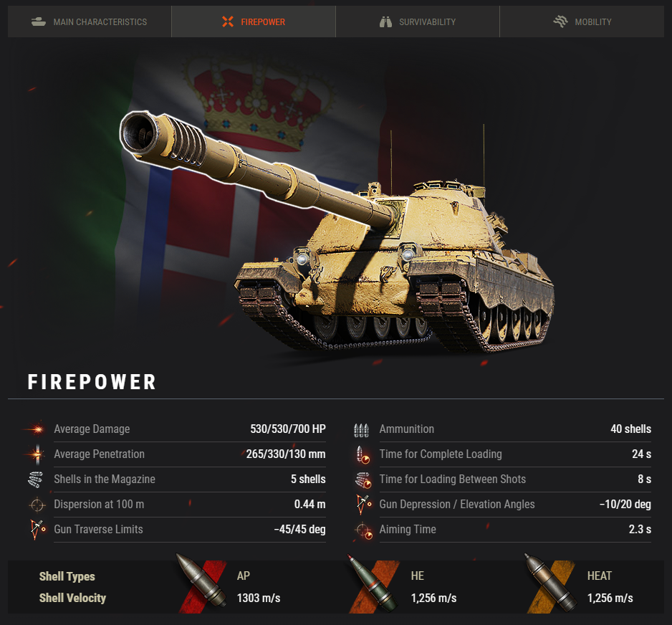Click the Aiming Time icon
The image size is (672, 625).
[364, 530]
